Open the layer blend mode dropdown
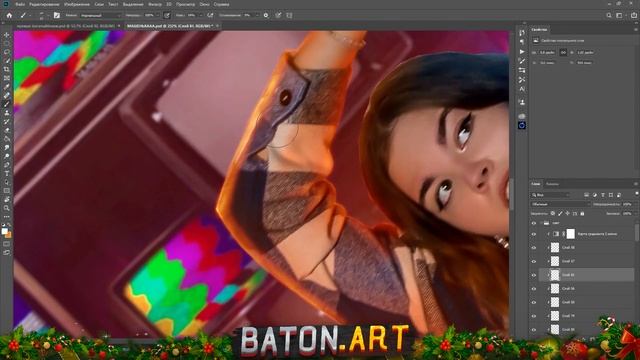 point(561,204)
